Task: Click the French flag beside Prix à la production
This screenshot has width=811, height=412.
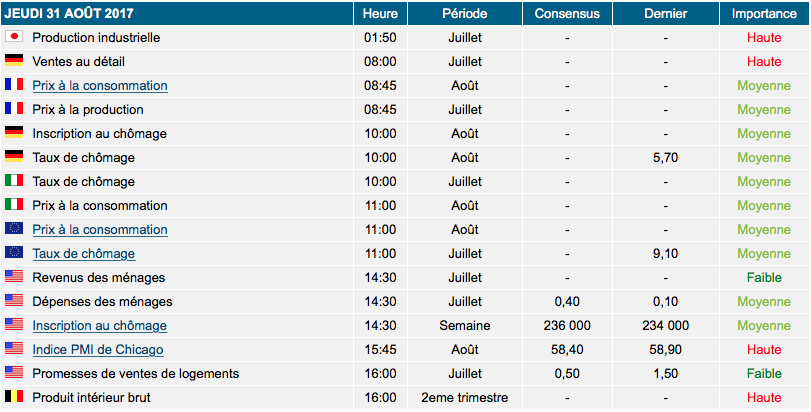Action: click(14, 109)
